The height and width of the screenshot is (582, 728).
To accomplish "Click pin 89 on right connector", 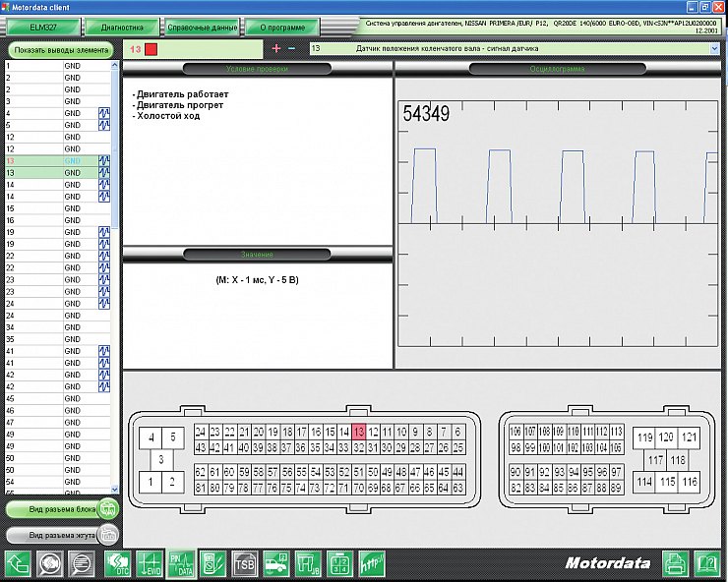I will coord(616,488).
